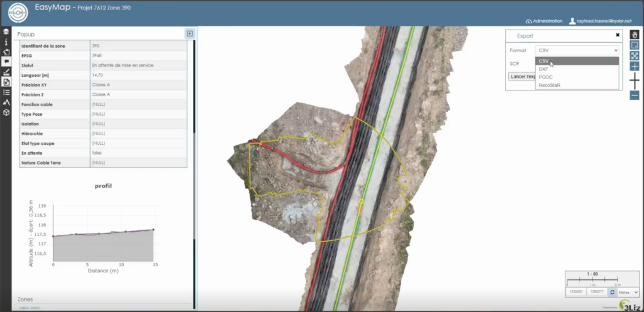Zoom to full map extent
The height and width of the screenshot is (312, 644).
point(634,55)
